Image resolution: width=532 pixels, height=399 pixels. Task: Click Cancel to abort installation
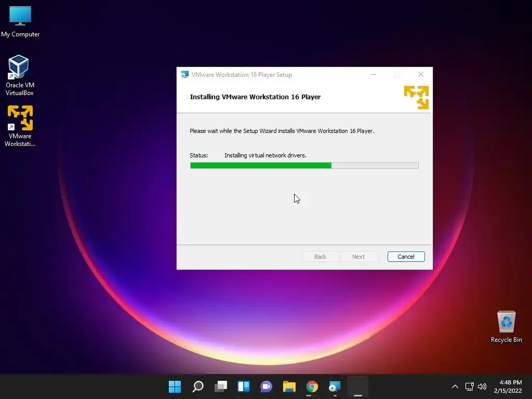pos(406,257)
